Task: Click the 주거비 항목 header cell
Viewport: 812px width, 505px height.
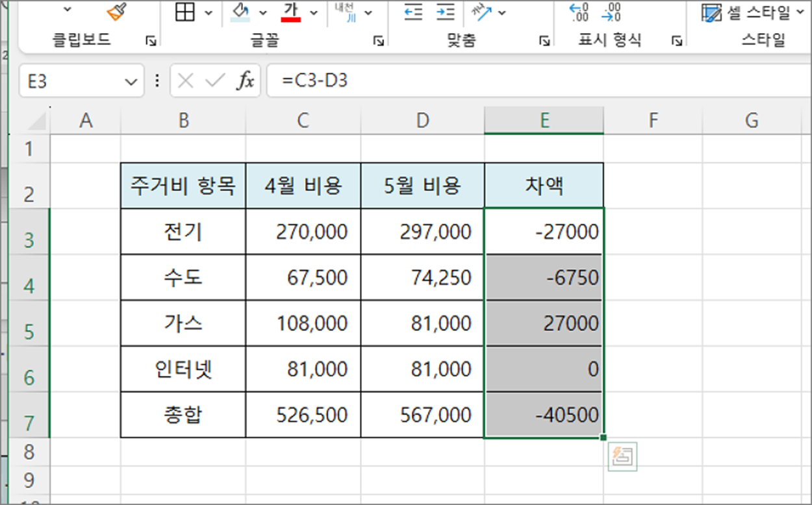Action: (183, 186)
